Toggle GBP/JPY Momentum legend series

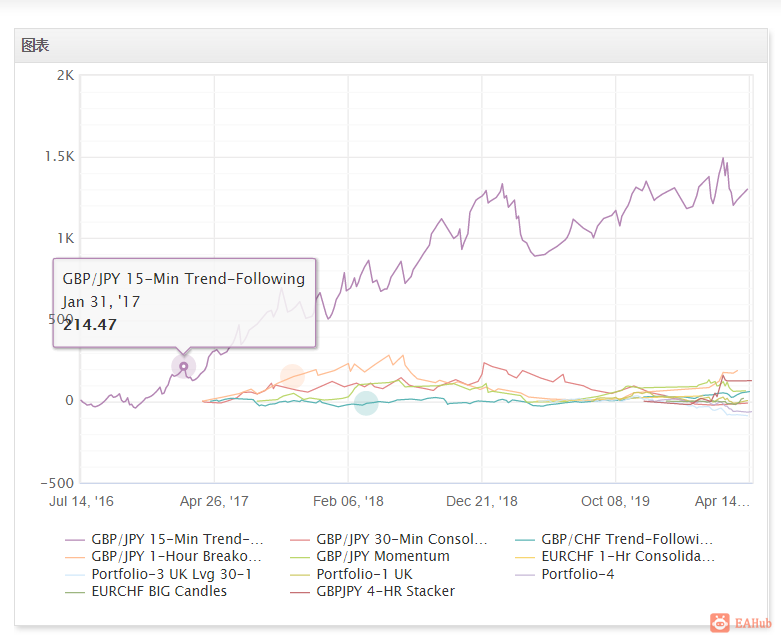(x=370, y=556)
